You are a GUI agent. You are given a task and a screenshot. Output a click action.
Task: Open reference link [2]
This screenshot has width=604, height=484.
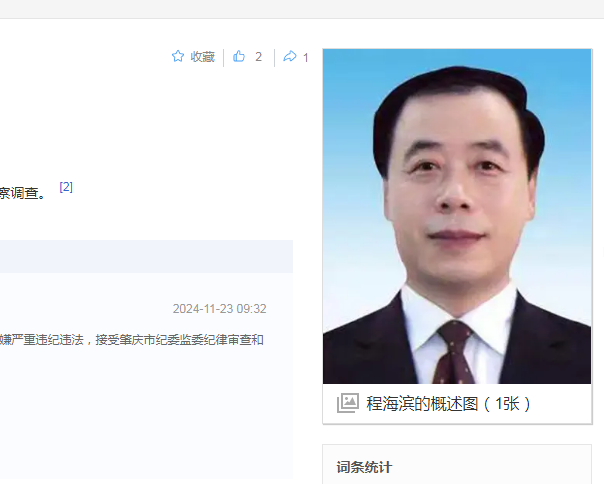pyautogui.click(x=66, y=187)
